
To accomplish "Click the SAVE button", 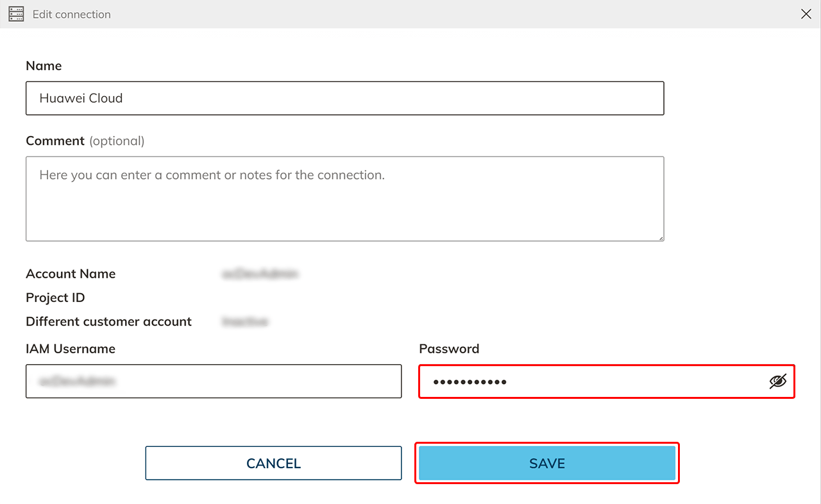I will click(x=546, y=463).
